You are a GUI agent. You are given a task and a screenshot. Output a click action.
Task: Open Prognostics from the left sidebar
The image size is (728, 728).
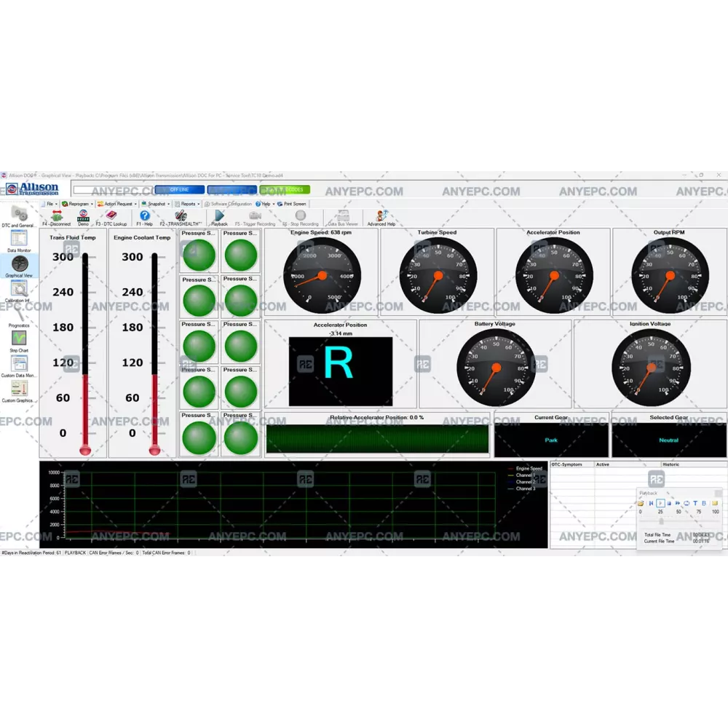19,314
